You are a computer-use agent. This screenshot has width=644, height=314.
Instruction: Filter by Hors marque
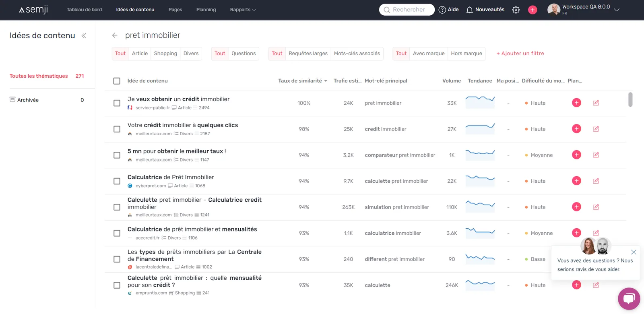(x=466, y=54)
